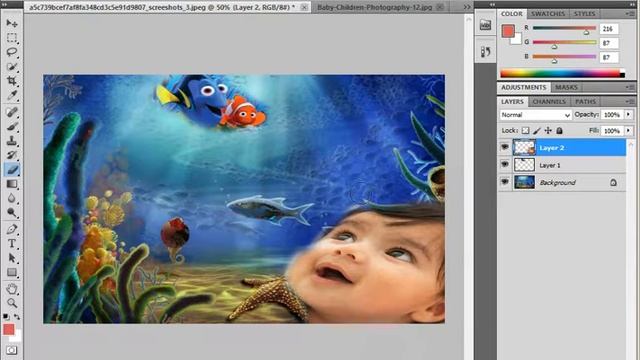
Task: Switch to the Channels tab
Action: pos(549,102)
